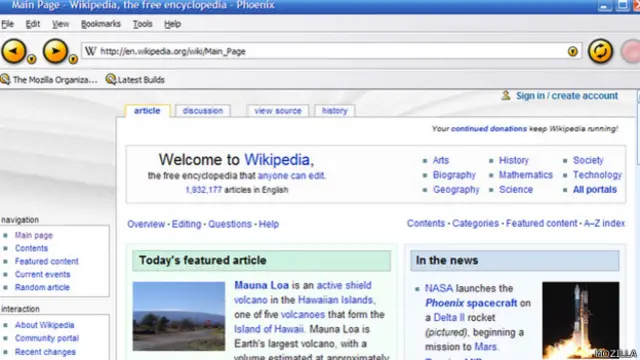Open Current events in sidebar
Viewport: 640px width, 360px height.
(x=42, y=274)
